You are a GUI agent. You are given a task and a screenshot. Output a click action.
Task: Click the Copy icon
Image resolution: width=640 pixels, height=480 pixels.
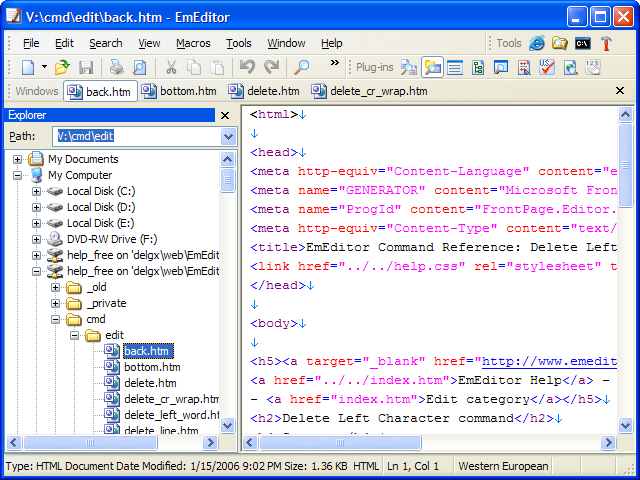[x=194, y=67]
